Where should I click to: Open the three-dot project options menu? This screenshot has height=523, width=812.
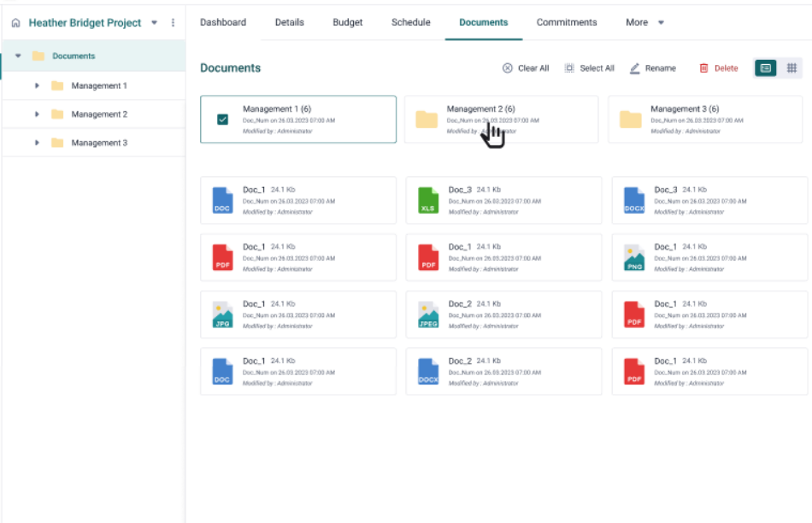(x=174, y=23)
